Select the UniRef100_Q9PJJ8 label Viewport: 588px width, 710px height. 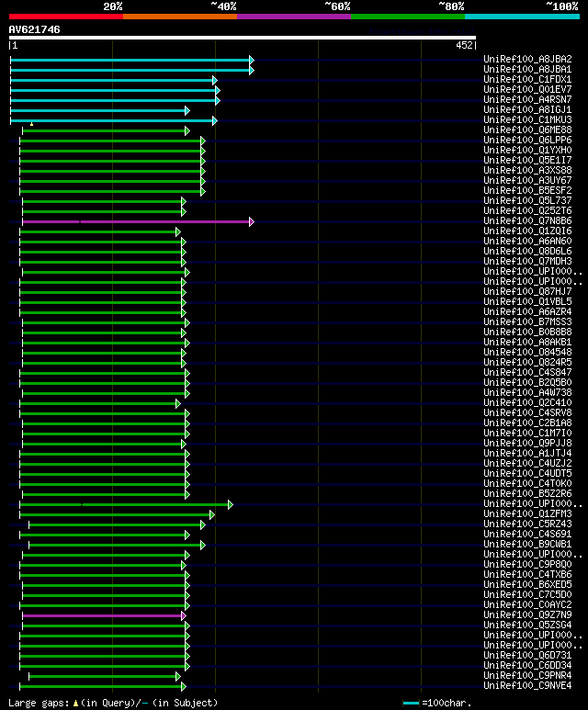click(x=527, y=443)
